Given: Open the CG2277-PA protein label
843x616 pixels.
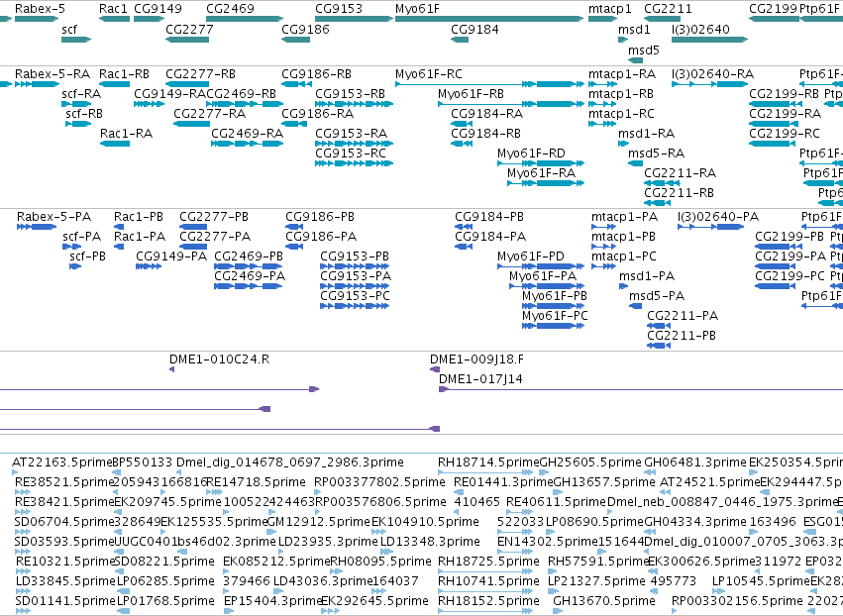Looking at the screenshot, I should point(215,237).
